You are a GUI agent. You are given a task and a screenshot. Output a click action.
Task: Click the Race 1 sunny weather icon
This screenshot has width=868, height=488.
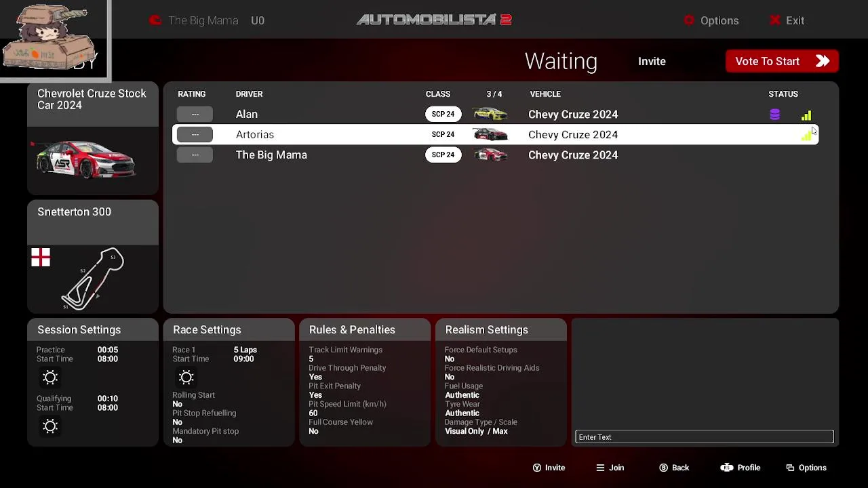pos(186,378)
